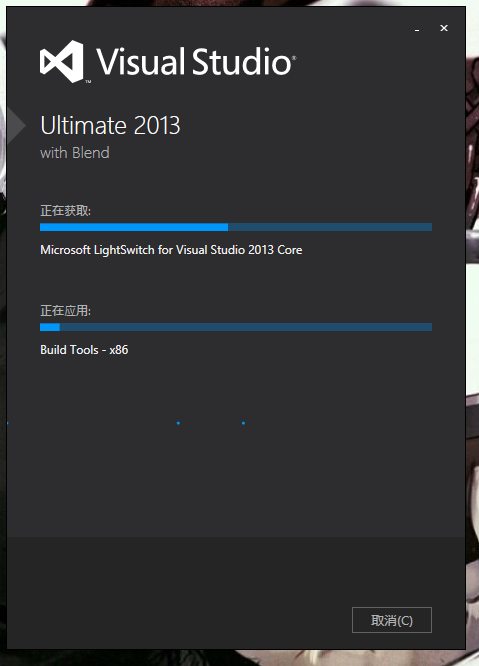The height and width of the screenshot is (666, 479).
Task: Close the Visual Studio installer window
Action: pos(444,28)
